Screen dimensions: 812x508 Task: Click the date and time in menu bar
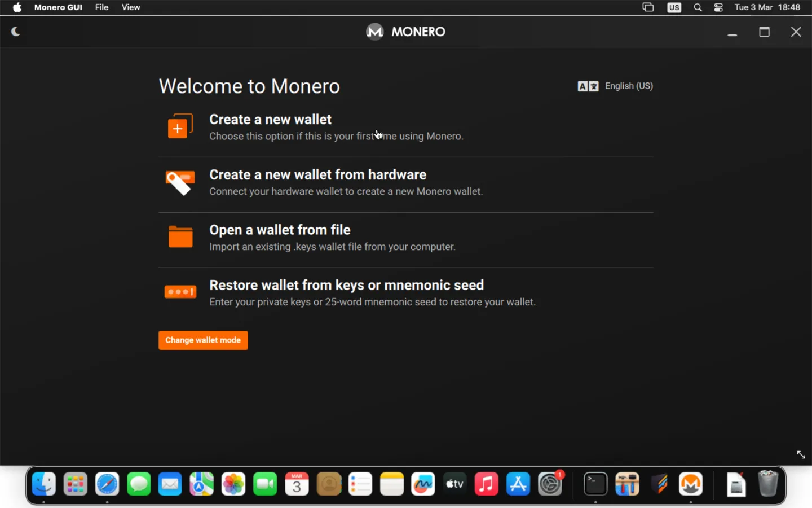pyautogui.click(x=767, y=7)
